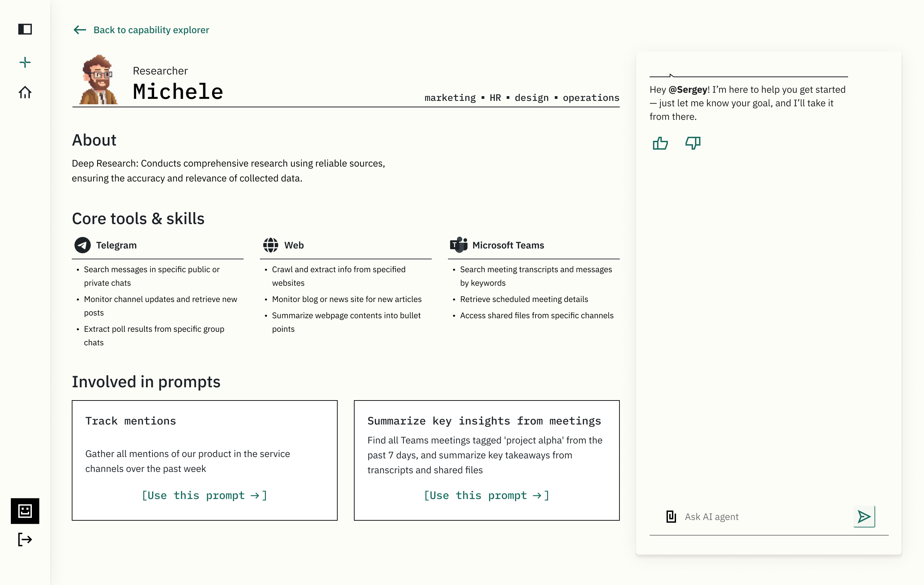Click the Telegram icon
This screenshot has width=924, height=585.
click(83, 245)
